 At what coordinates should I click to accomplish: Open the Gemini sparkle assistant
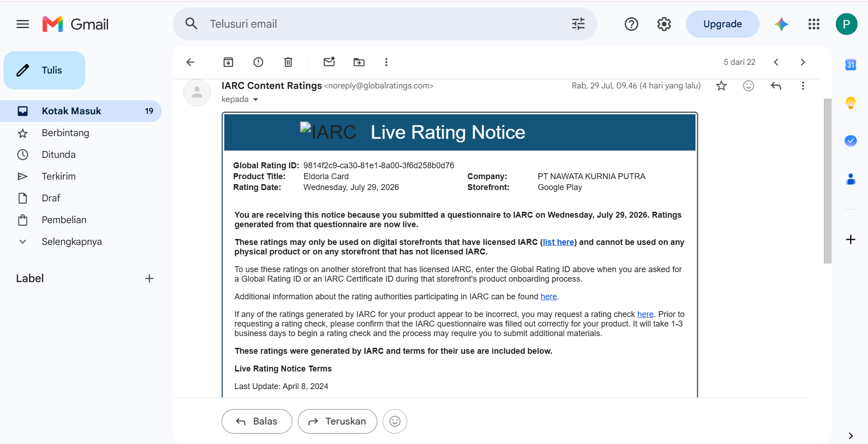(781, 24)
